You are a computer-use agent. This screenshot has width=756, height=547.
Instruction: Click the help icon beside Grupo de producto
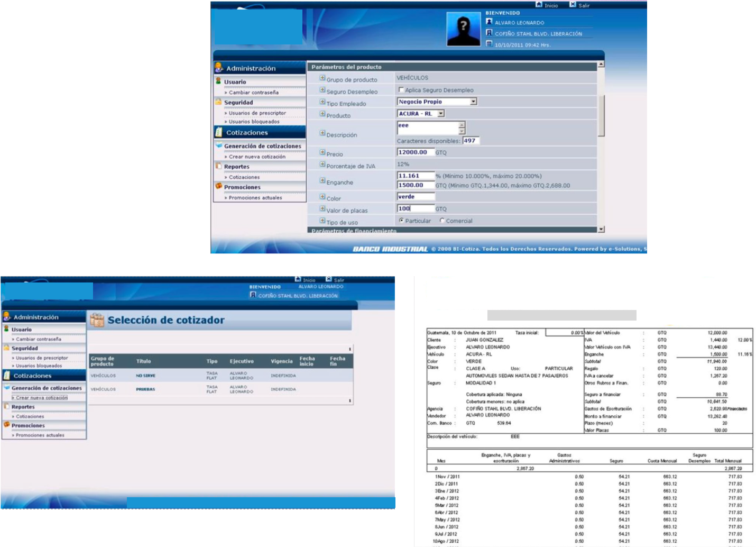(322, 78)
